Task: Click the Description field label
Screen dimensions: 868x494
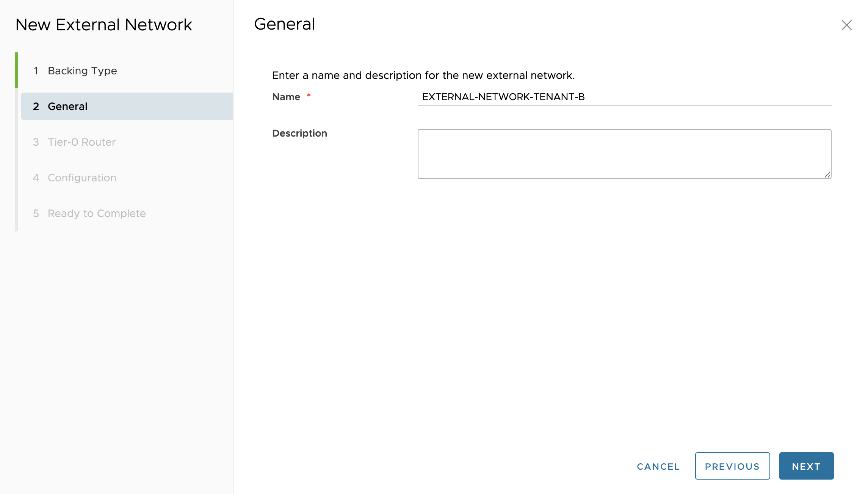Action: [x=299, y=134]
